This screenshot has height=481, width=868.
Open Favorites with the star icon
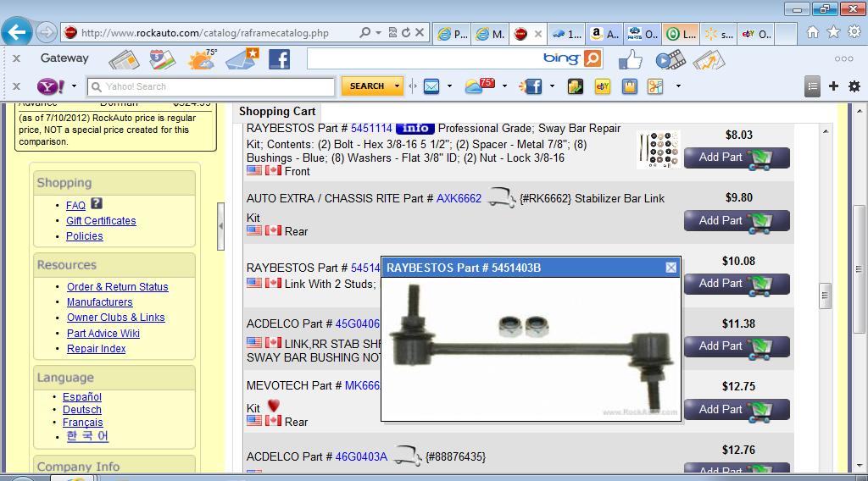[833, 32]
